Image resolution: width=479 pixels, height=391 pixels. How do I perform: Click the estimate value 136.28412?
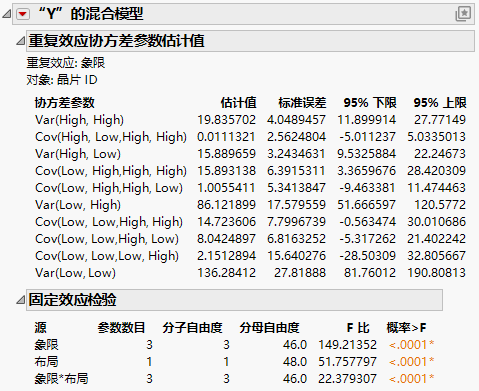tap(227, 273)
